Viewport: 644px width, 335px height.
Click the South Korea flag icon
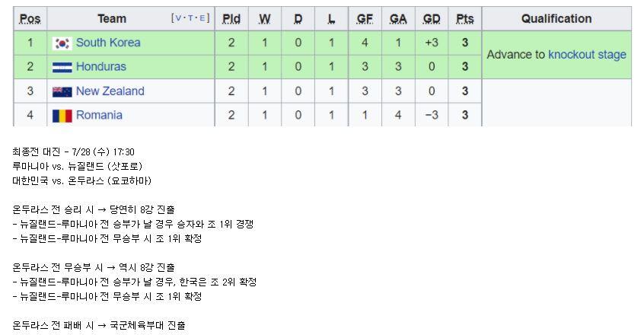(x=62, y=43)
